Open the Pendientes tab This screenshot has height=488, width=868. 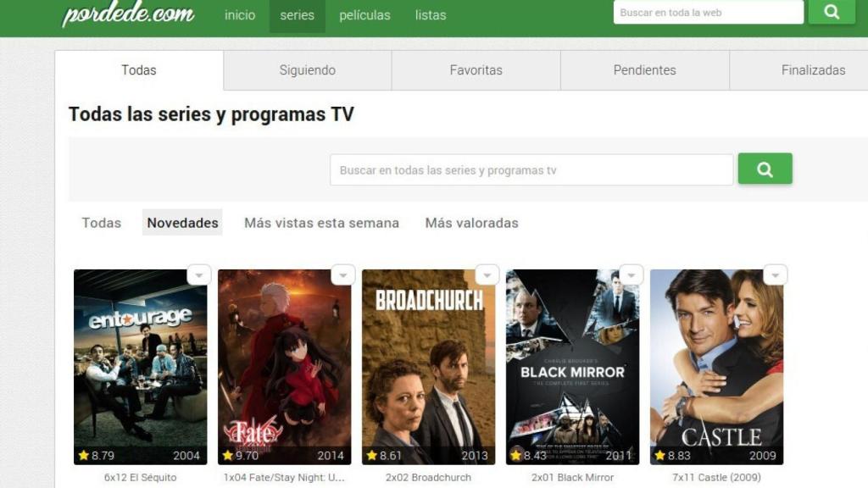[645, 70]
